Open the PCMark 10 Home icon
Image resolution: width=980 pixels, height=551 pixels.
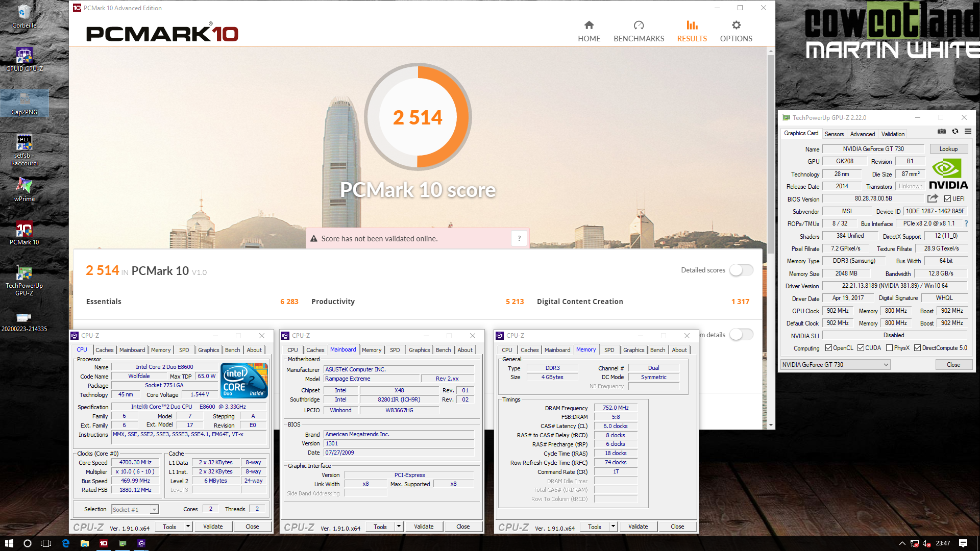(589, 25)
